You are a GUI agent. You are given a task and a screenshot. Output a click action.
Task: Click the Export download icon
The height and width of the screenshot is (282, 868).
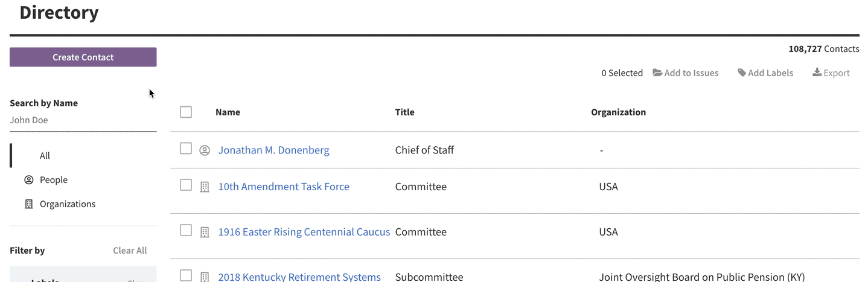pyautogui.click(x=817, y=72)
